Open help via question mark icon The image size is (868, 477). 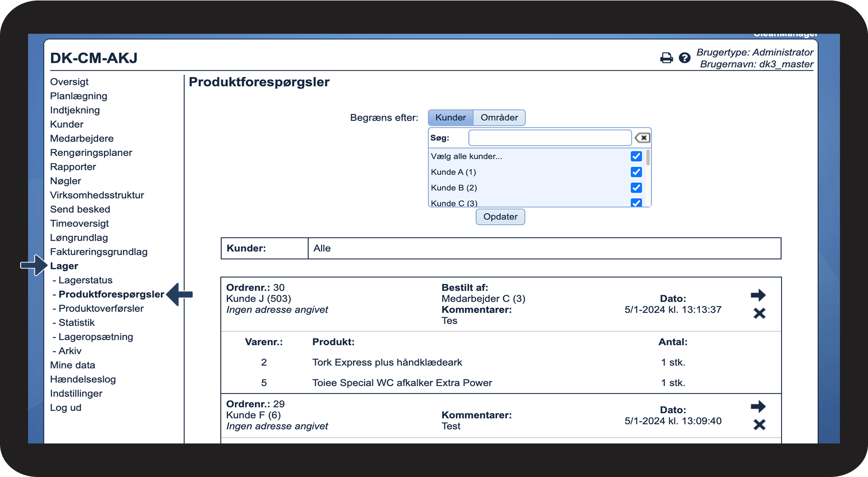684,58
